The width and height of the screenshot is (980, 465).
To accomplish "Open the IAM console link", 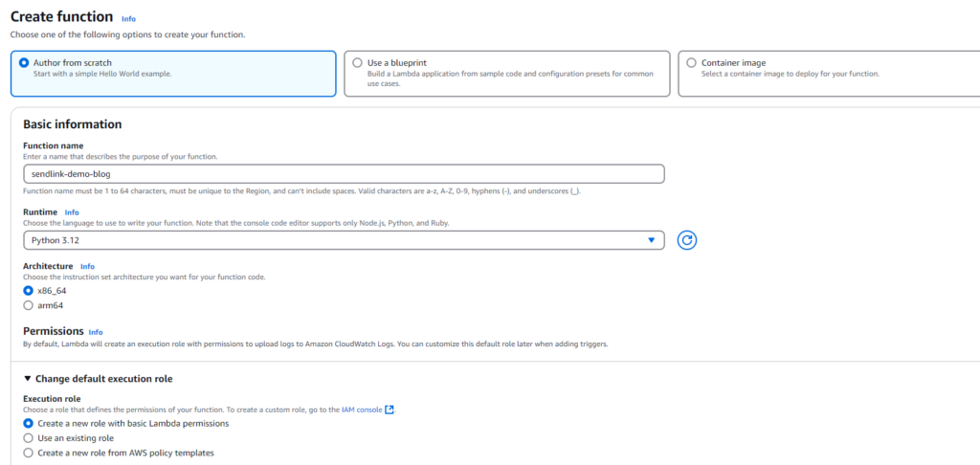I will pos(361,410).
